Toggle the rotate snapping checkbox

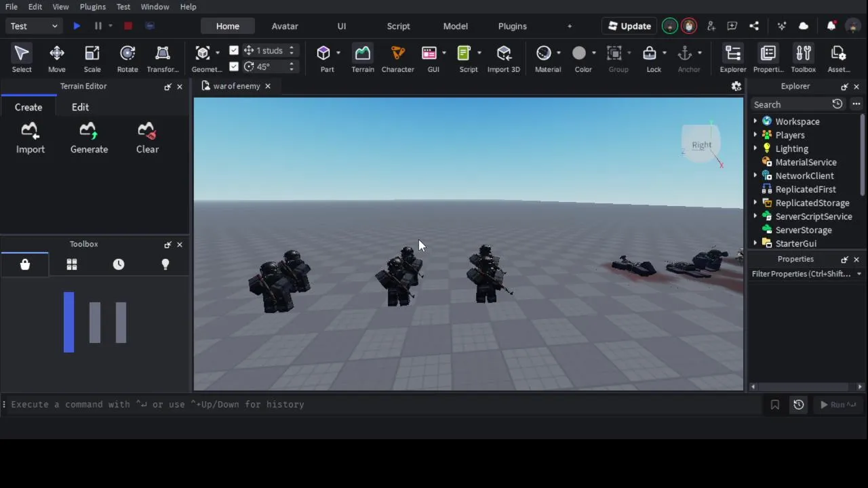234,66
